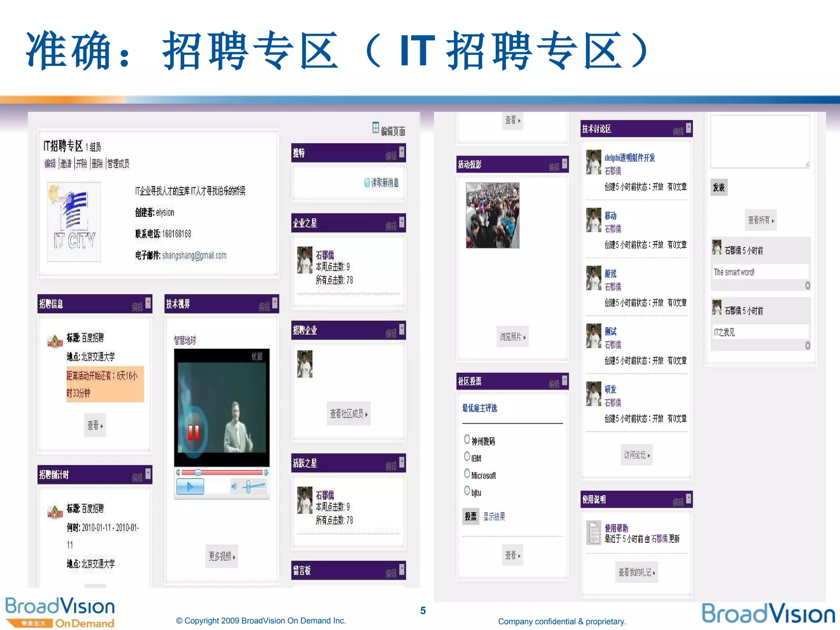Screen dimensions: 840x630
Task: Collapse the 技术视界 panel
Action: (275, 303)
